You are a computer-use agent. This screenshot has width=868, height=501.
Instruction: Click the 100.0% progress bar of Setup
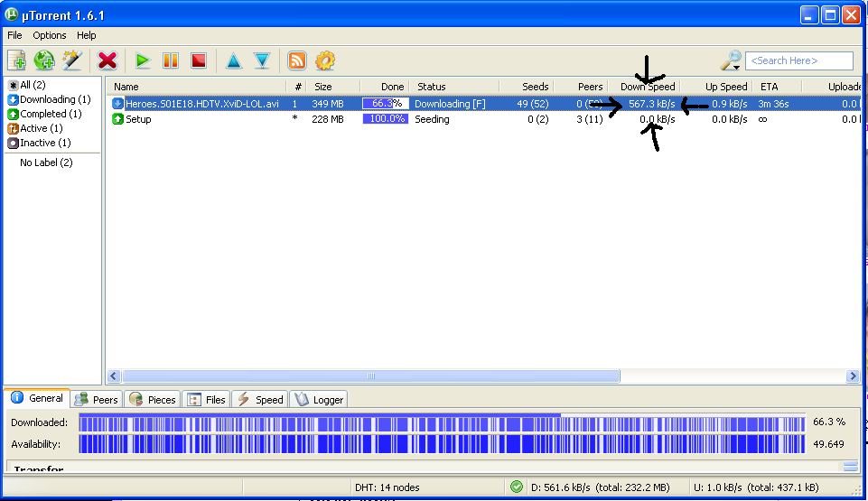[386, 119]
